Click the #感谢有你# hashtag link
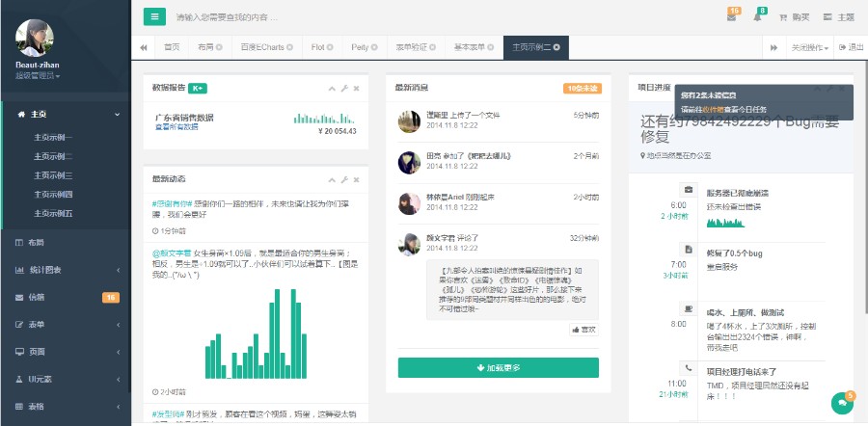868x426 pixels. click(172, 203)
